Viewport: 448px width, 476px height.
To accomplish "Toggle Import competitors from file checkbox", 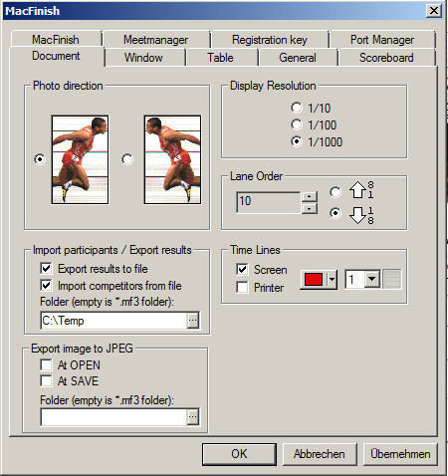I will pos(46,285).
